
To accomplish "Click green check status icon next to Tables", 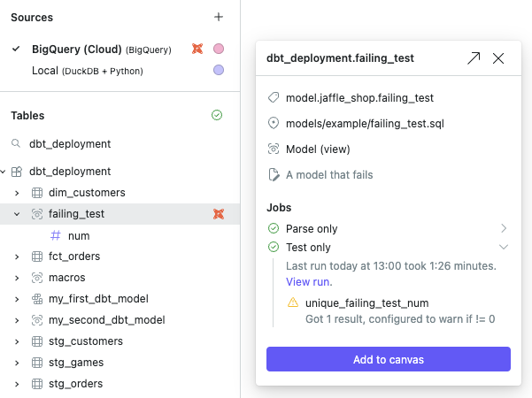I will (x=217, y=115).
